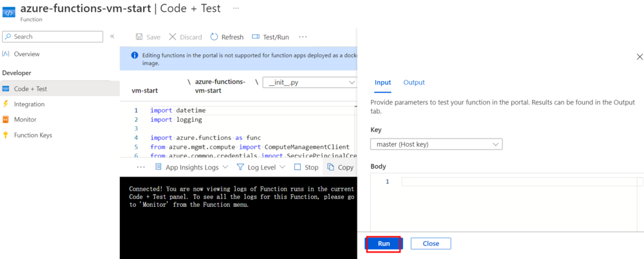Click the Run button
Image resolution: width=644 pixels, height=259 pixels.
click(384, 244)
